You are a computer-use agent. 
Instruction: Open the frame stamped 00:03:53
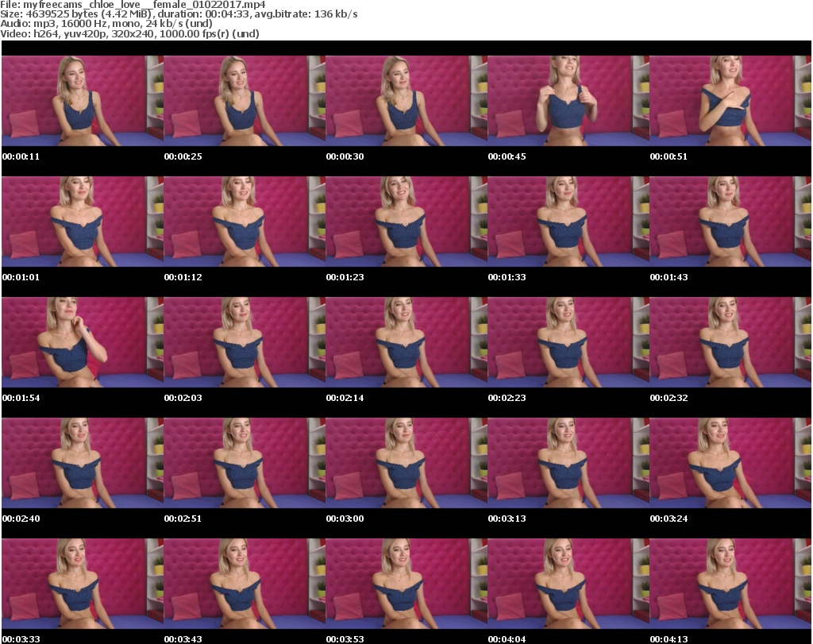(x=406, y=584)
